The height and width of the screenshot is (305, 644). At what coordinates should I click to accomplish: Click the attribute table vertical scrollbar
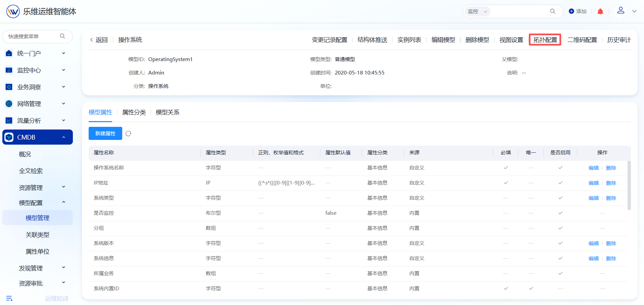point(629,186)
